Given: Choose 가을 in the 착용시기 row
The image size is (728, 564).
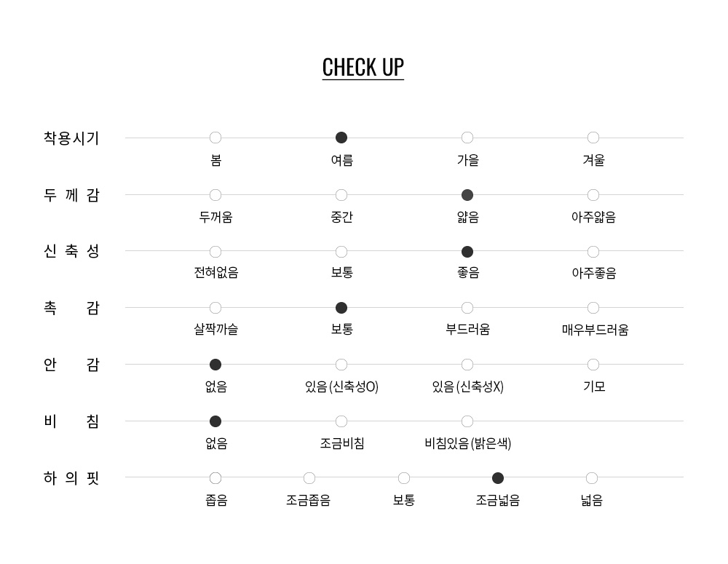Looking at the screenshot, I should 467,138.
